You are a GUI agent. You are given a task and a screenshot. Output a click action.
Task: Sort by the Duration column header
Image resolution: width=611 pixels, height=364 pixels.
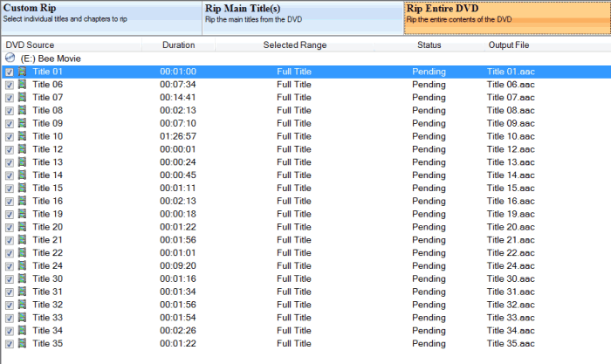tap(178, 45)
